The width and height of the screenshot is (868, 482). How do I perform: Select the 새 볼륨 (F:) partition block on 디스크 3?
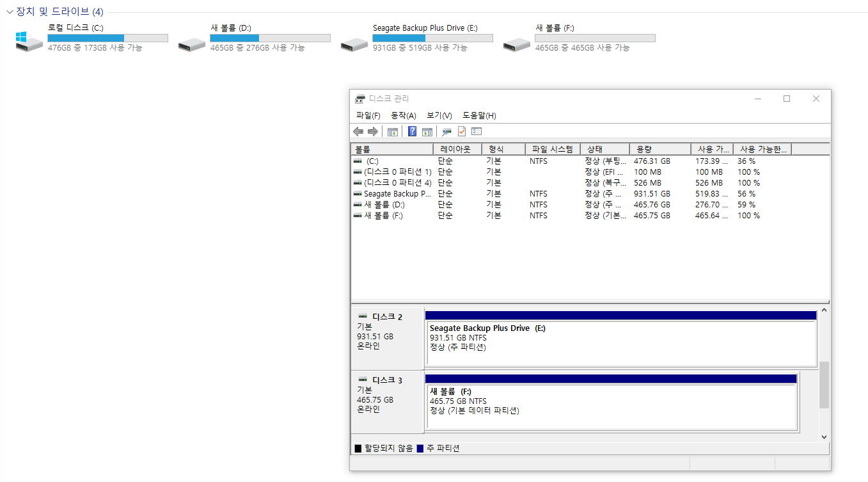pos(612,402)
